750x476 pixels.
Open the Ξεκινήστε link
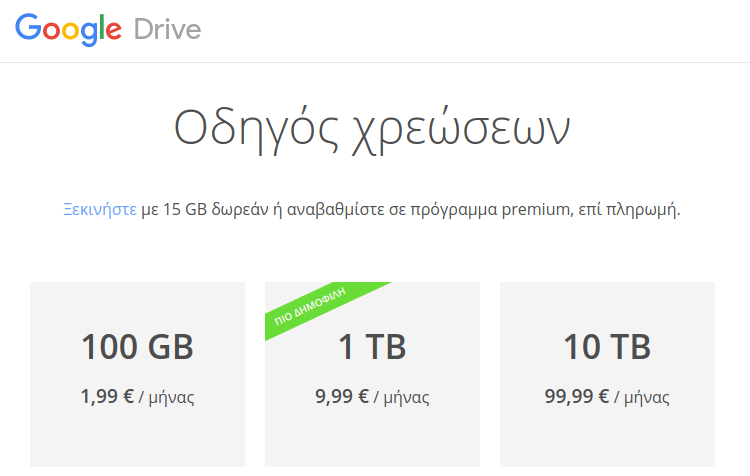click(x=100, y=210)
